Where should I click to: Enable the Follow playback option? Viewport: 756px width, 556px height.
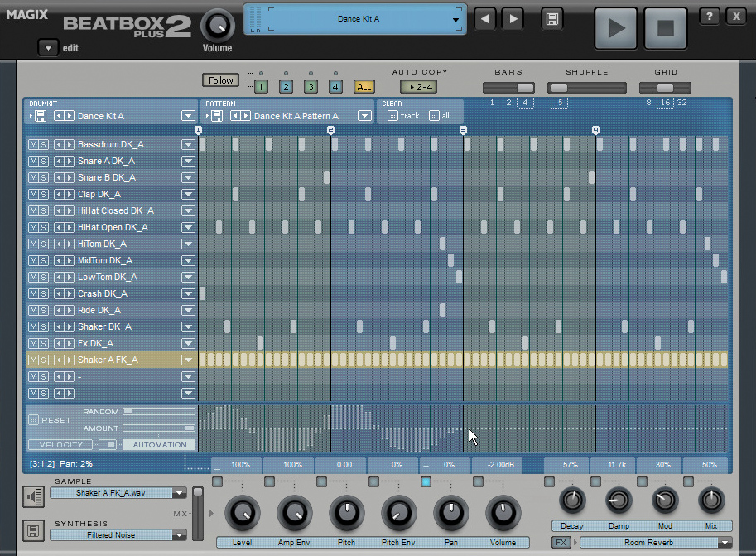pos(219,80)
